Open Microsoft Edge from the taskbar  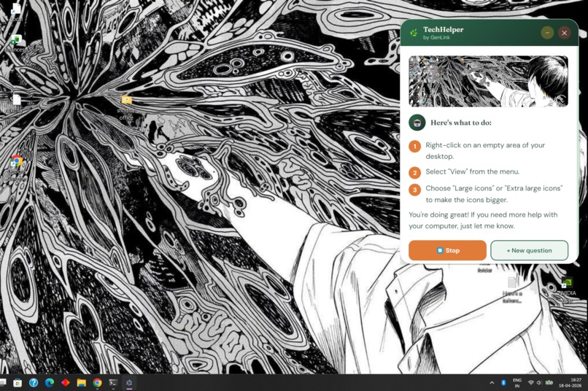pyautogui.click(x=50, y=383)
